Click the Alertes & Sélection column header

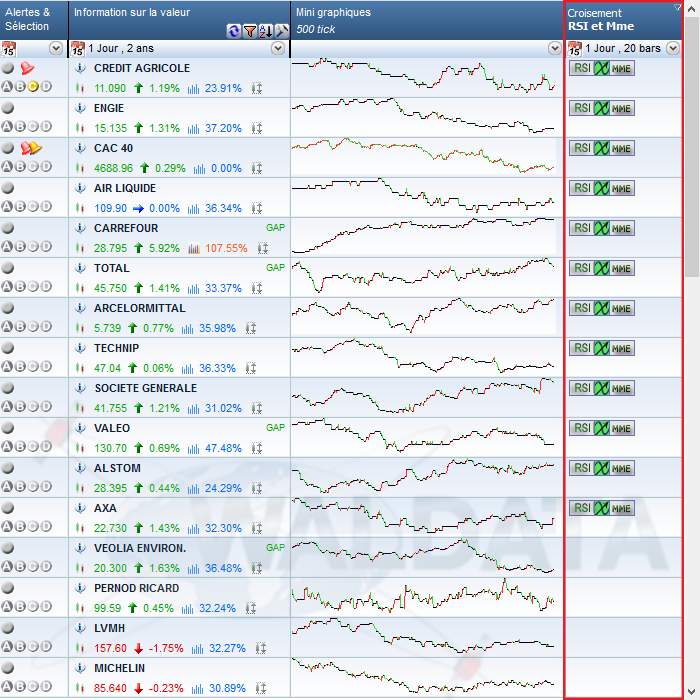coord(34,20)
